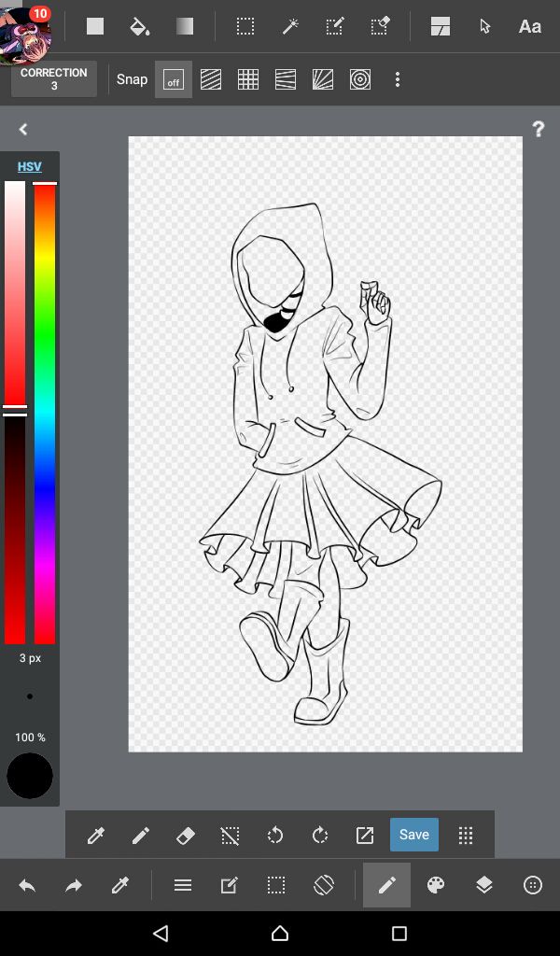Pick a hue on the rainbow bar
Image resolution: width=560 pixels, height=956 pixels.
click(x=45, y=412)
